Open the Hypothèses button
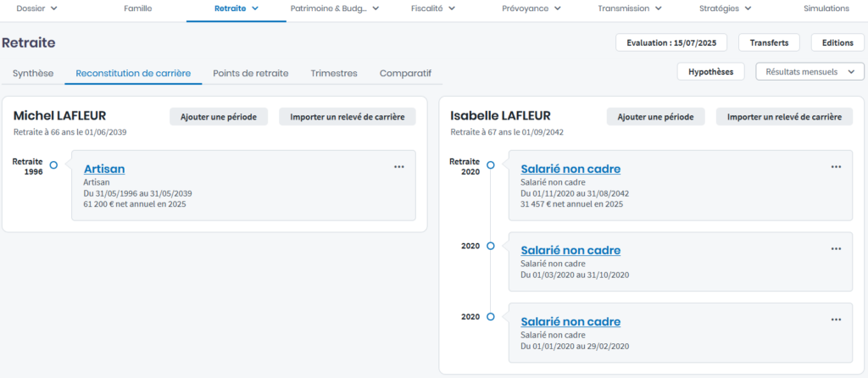This screenshot has width=868, height=378. (710, 72)
